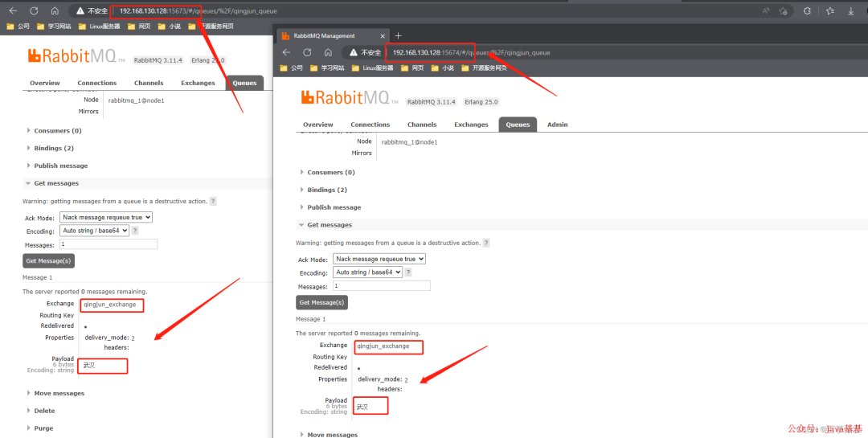
Task: Expand Move messages in the rear window
Action: pyautogui.click(x=56, y=393)
